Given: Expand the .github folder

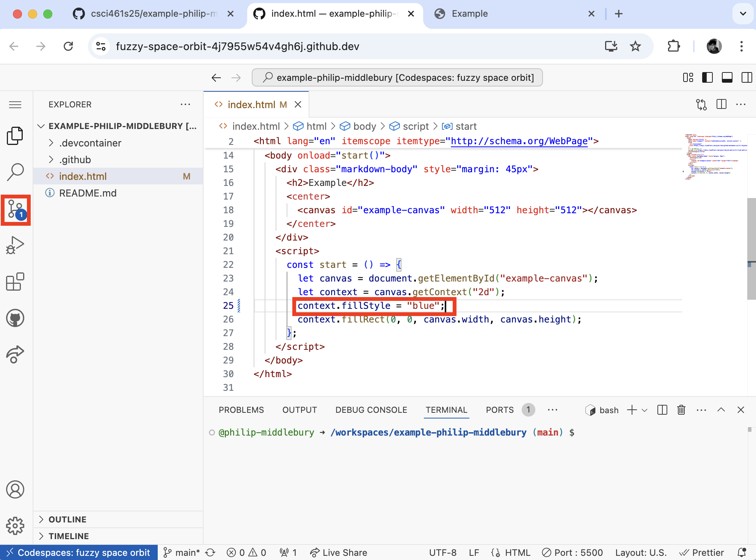Looking at the screenshot, I should [x=118, y=160].
